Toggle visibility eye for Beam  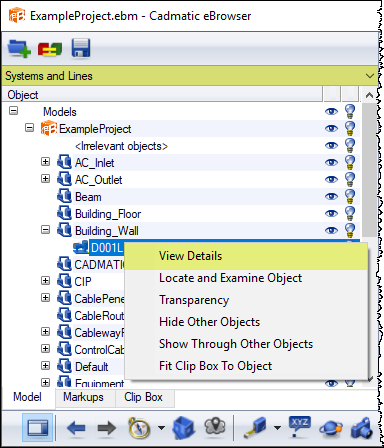(331, 197)
